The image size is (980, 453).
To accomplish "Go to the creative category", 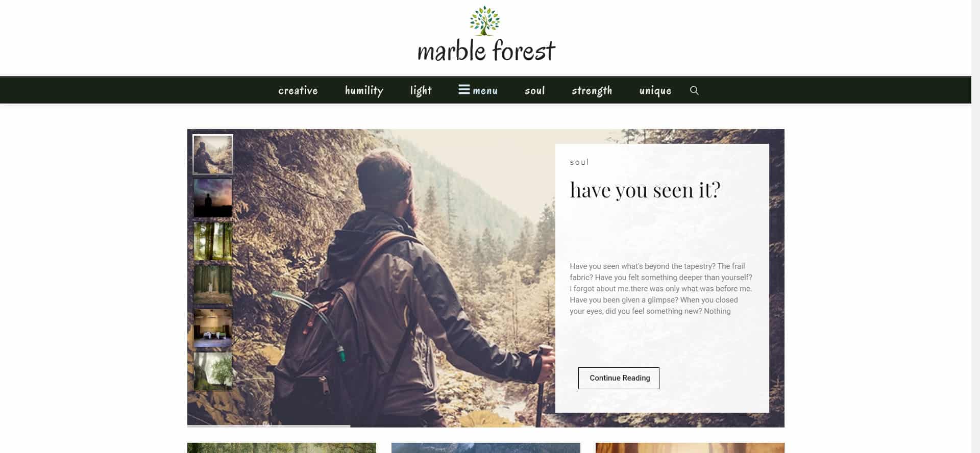I will click(x=298, y=90).
